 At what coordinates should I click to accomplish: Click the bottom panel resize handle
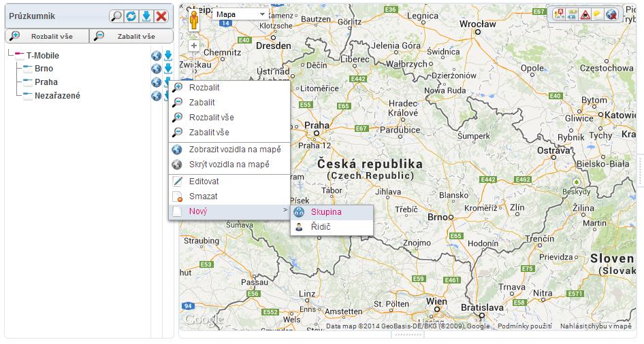click(x=407, y=334)
